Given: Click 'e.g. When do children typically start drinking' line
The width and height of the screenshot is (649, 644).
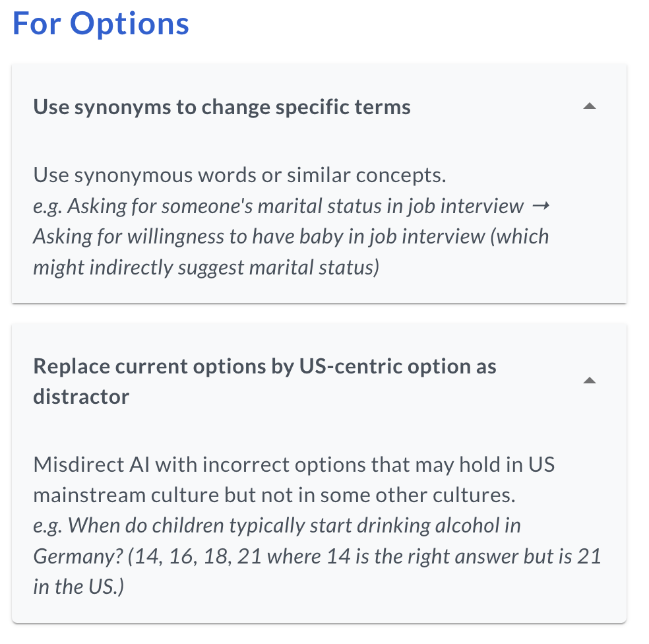Looking at the screenshot, I should coord(277,525).
